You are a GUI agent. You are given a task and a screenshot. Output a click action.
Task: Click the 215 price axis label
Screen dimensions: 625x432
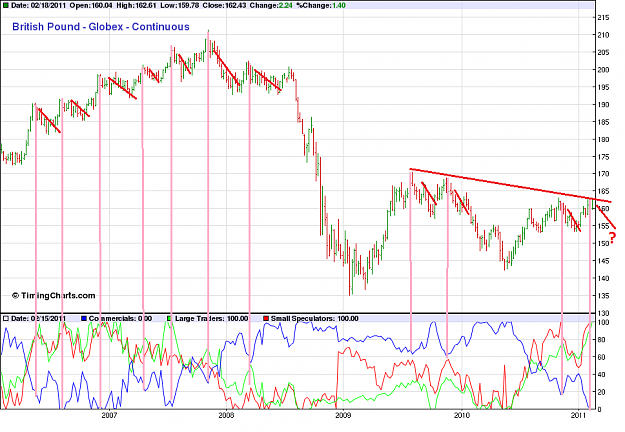click(603, 18)
